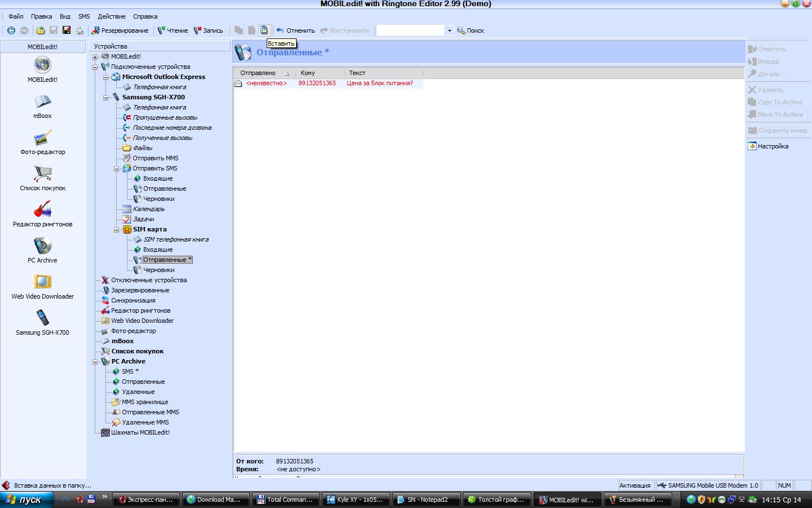This screenshot has width=812, height=508.
Task: Collapse the SIM карта node
Action: click(116, 230)
